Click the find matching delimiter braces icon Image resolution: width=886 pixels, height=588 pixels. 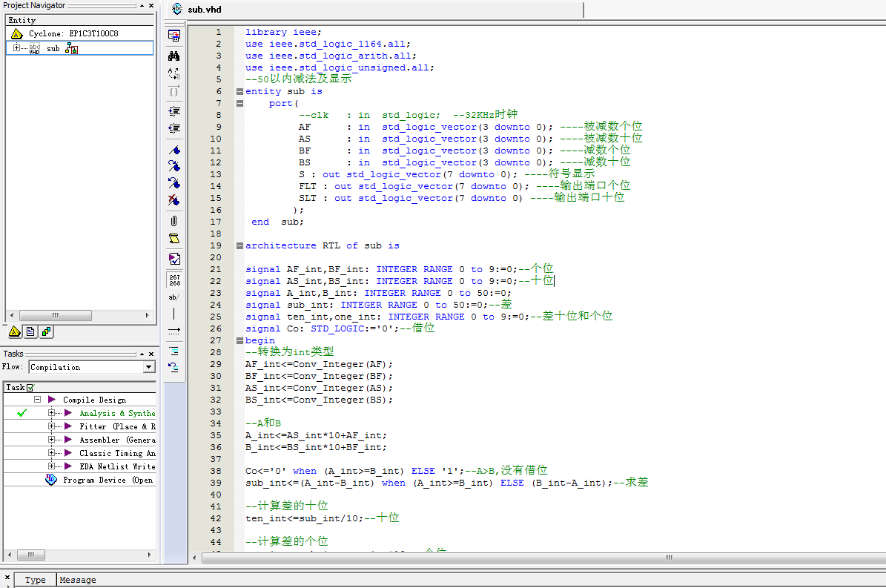(174, 91)
